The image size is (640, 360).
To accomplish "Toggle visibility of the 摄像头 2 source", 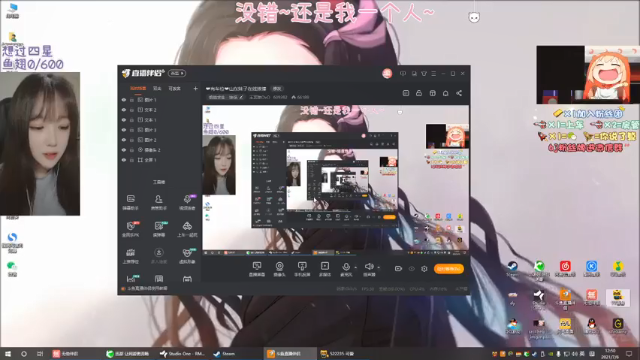I will [124, 150].
